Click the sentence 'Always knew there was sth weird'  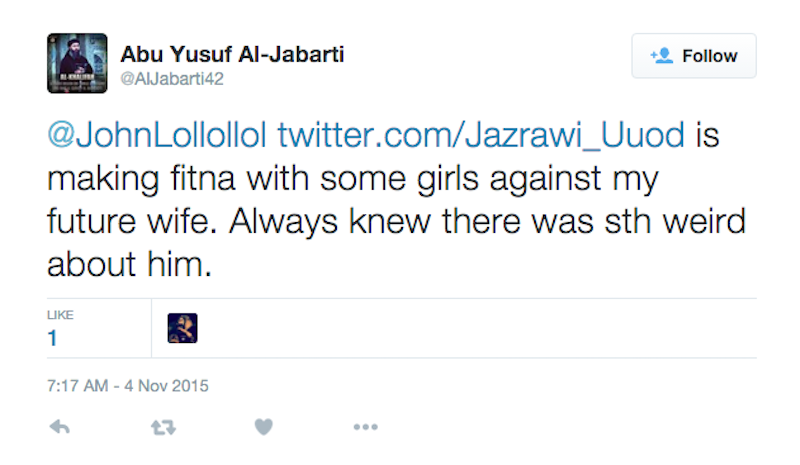pos(480,222)
